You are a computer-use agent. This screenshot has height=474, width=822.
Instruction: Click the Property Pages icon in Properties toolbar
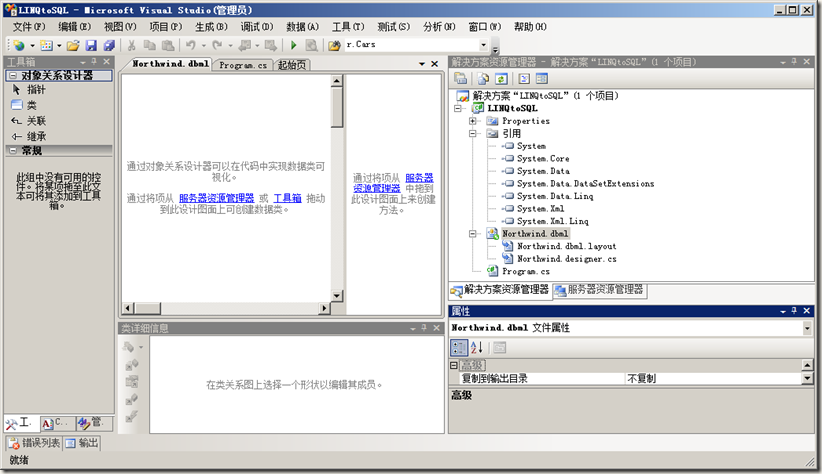point(500,348)
